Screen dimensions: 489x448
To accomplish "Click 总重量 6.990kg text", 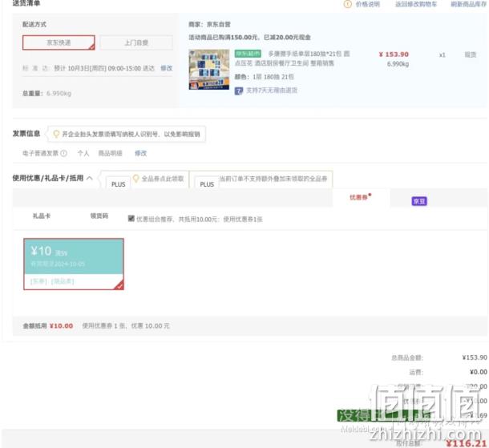I will [46, 93].
